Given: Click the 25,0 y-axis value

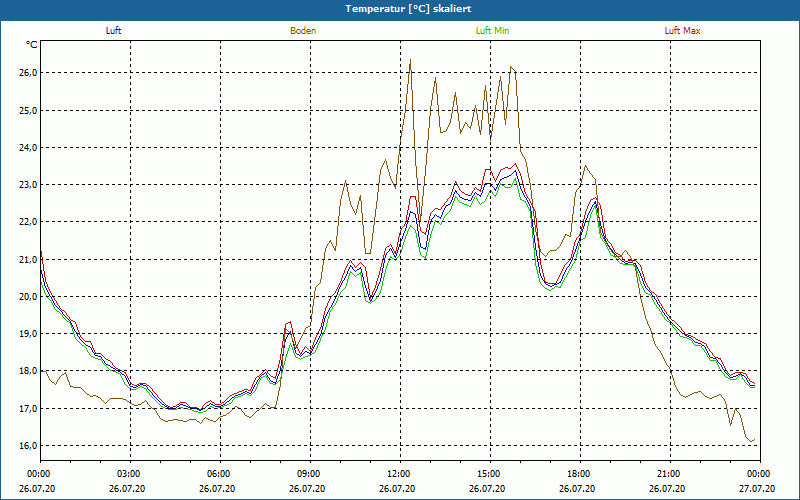Looking at the screenshot, I should [28, 110].
